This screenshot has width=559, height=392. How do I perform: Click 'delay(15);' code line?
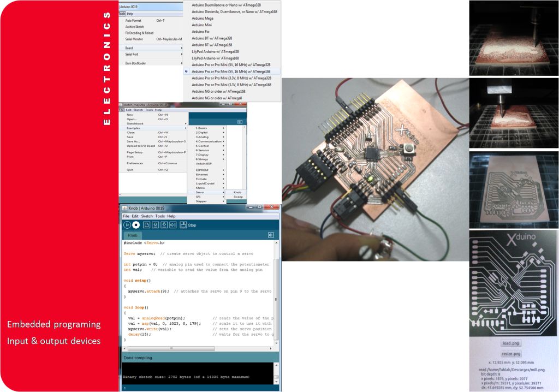139,335
